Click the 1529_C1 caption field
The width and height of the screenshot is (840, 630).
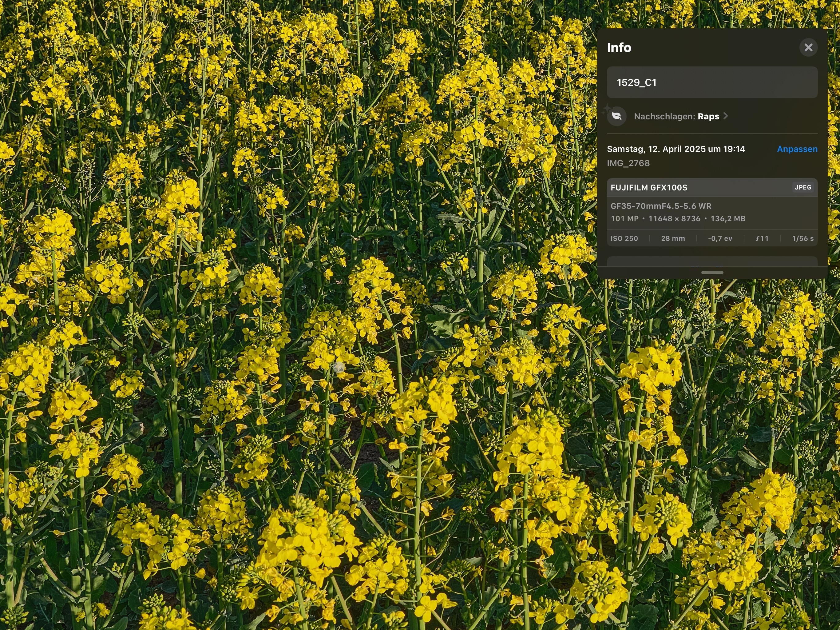712,82
